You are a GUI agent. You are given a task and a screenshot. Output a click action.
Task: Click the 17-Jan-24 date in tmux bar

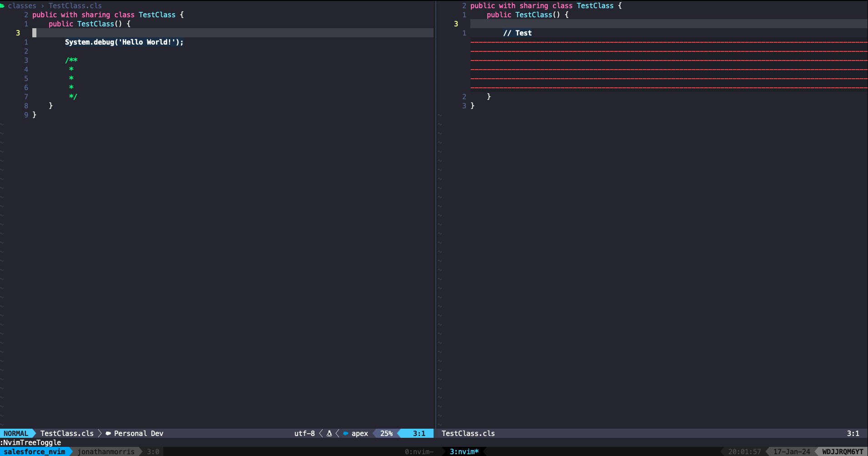point(792,451)
